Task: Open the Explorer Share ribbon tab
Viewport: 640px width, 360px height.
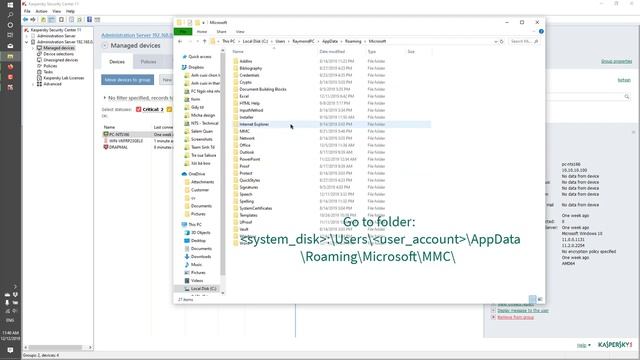Action: pos(221,31)
